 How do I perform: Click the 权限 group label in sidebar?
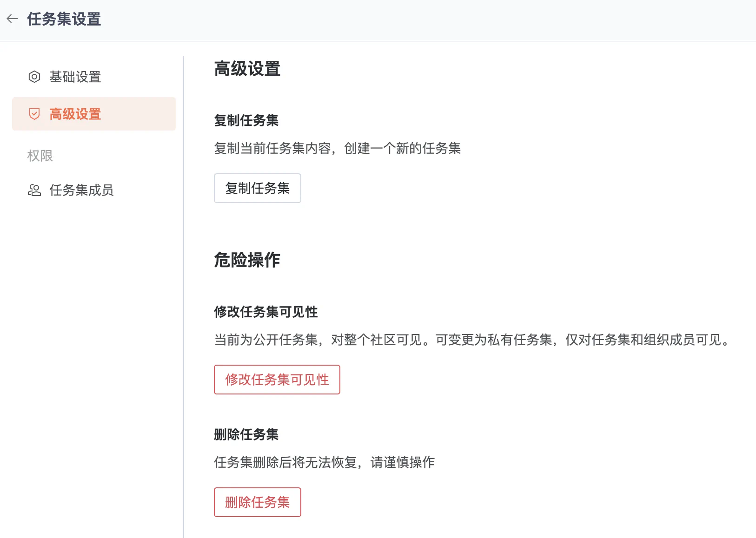(40, 156)
